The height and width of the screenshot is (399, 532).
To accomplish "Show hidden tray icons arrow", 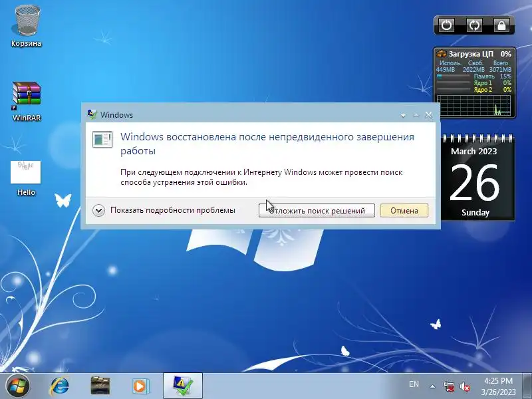I will point(433,386).
